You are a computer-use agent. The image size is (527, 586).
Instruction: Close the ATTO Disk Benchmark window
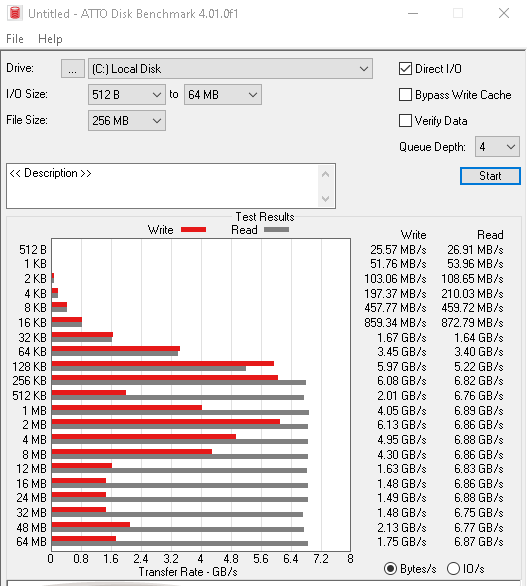pyautogui.click(x=504, y=13)
